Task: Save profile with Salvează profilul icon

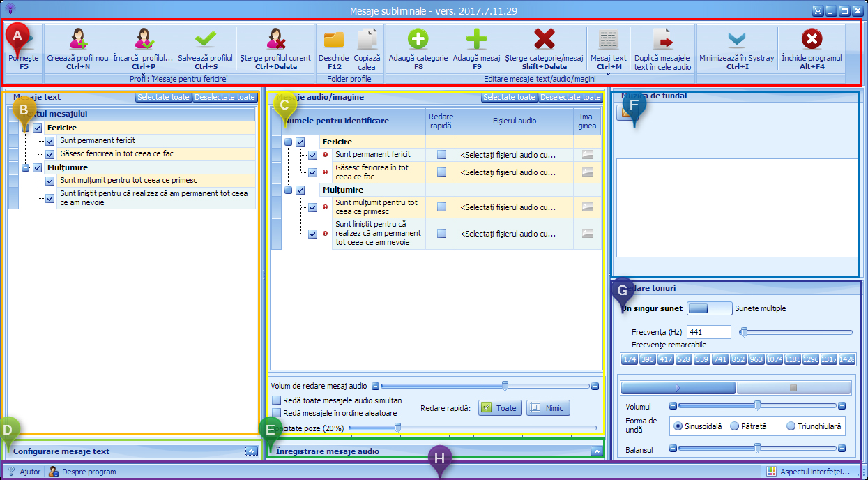Action: 205,39
